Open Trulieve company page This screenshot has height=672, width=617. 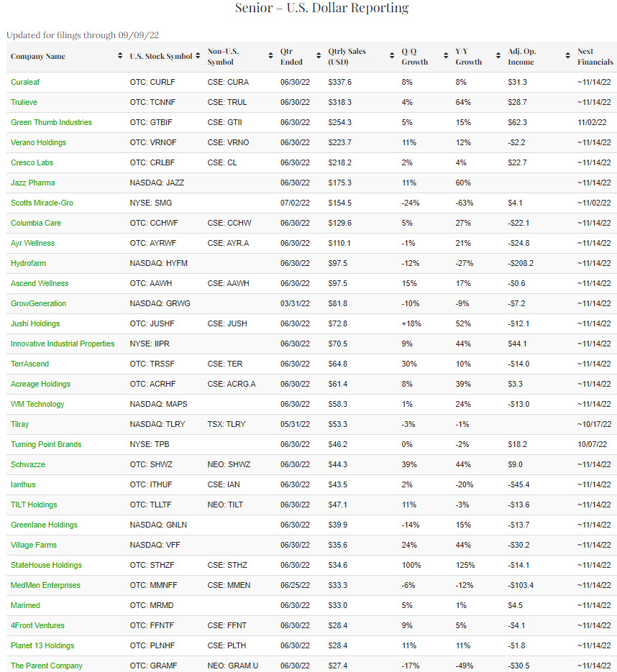24,102
